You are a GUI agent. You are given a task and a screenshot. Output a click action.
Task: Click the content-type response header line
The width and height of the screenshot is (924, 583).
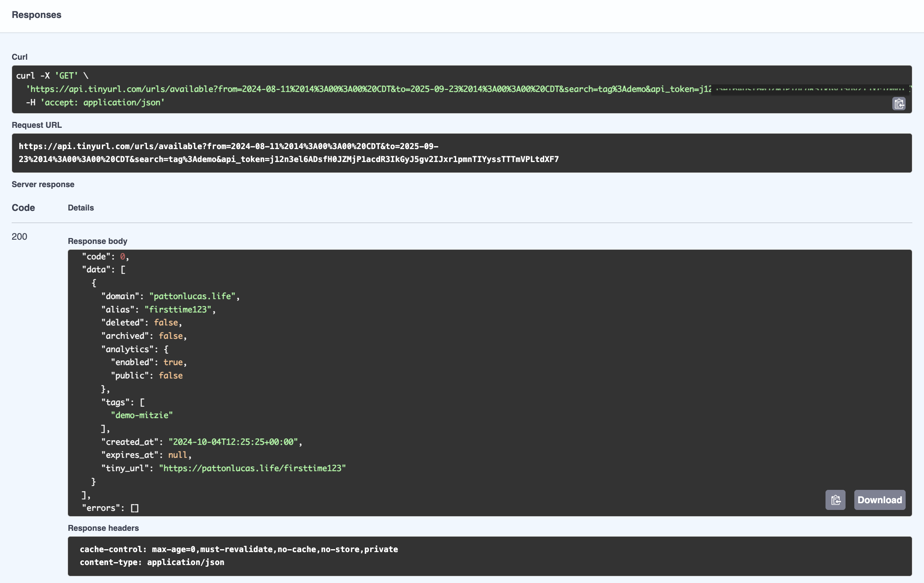click(152, 562)
